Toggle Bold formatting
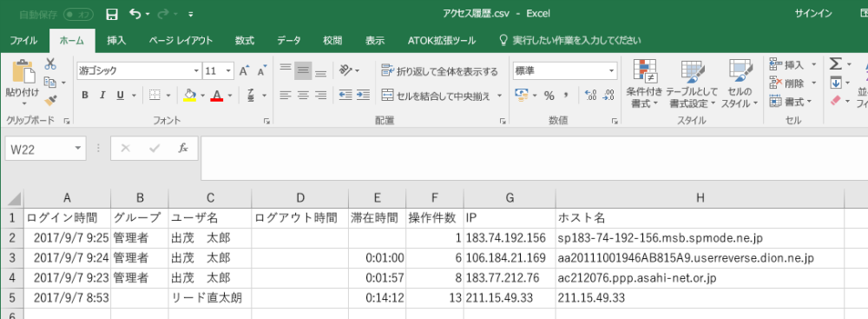This screenshot has width=868, height=319. 85,96
